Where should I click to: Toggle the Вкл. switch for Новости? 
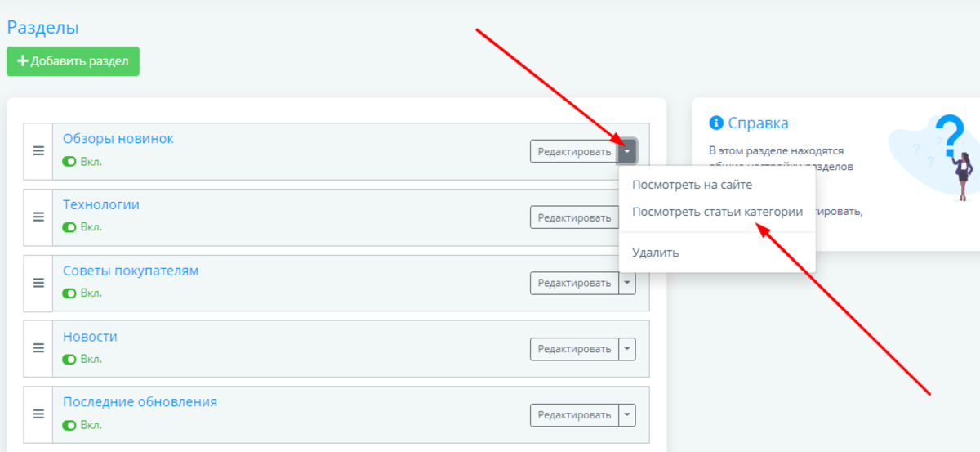pyautogui.click(x=69, y=359)
